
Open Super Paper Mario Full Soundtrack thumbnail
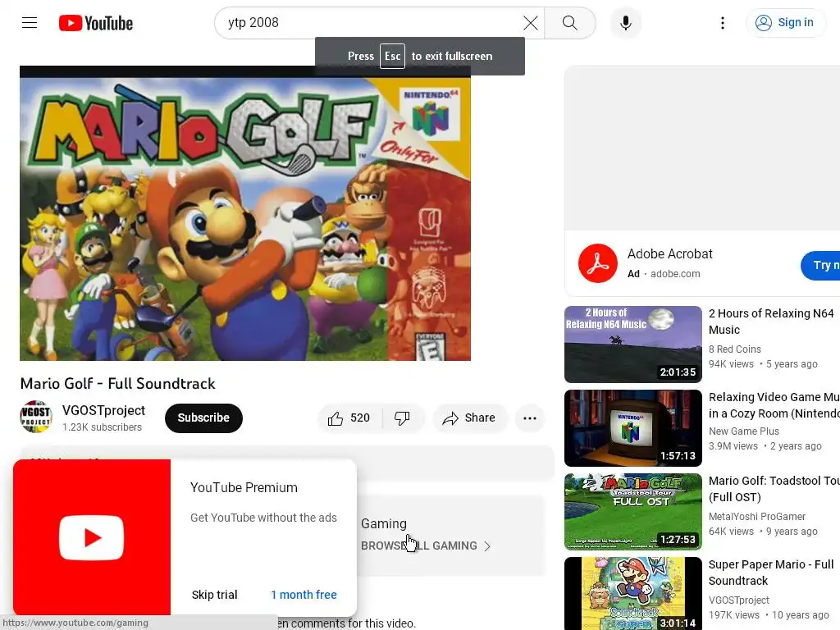(x=632, y=594)
